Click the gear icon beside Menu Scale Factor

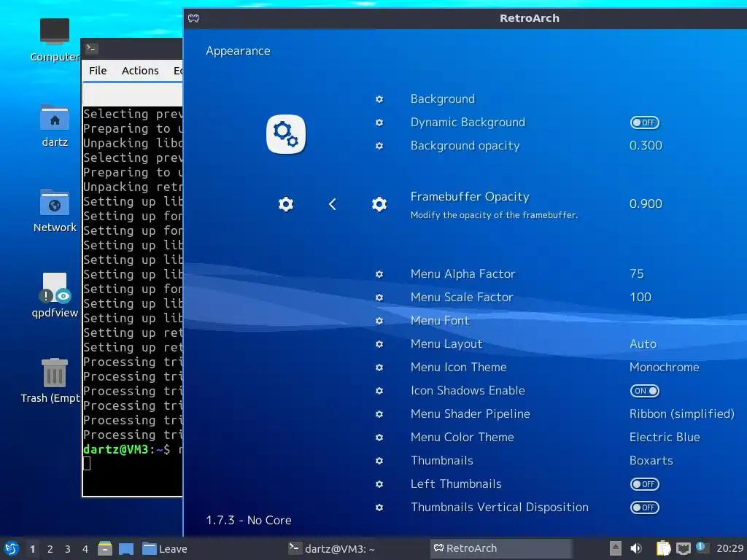[x=379, y=297]
